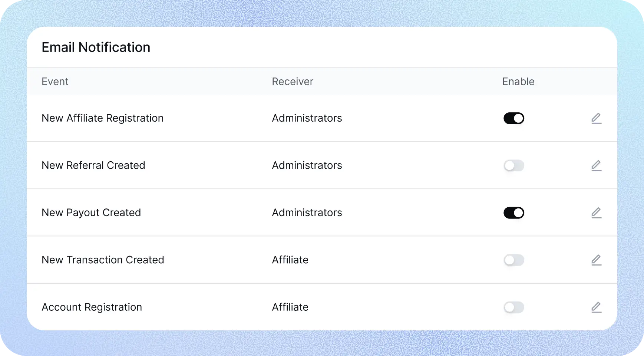Select the New Affiliate Registration event name

click(x=102, y=118)
